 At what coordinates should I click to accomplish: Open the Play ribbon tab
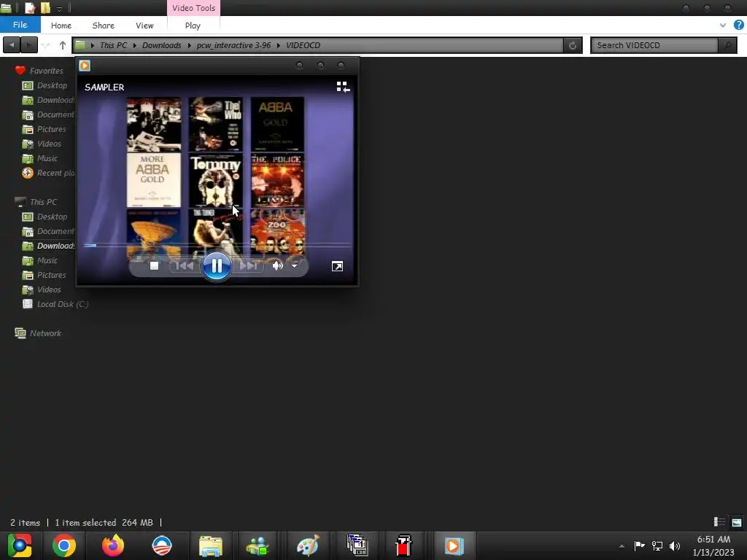pyautogui.click(x=193, y=26)
